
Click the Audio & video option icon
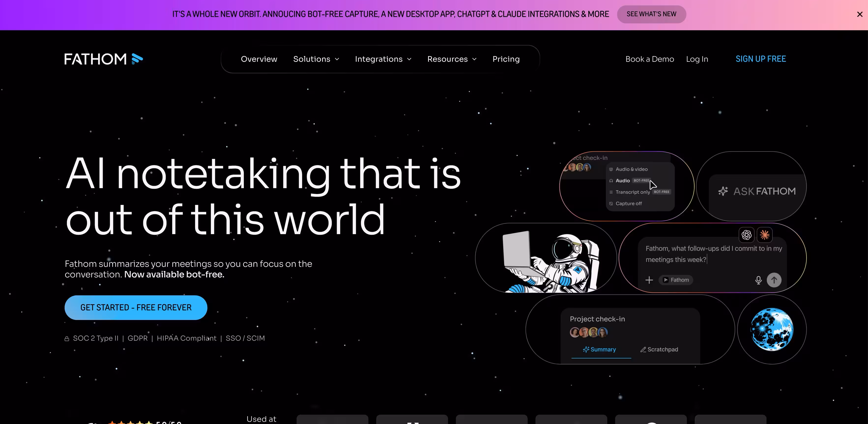(611, 169)
